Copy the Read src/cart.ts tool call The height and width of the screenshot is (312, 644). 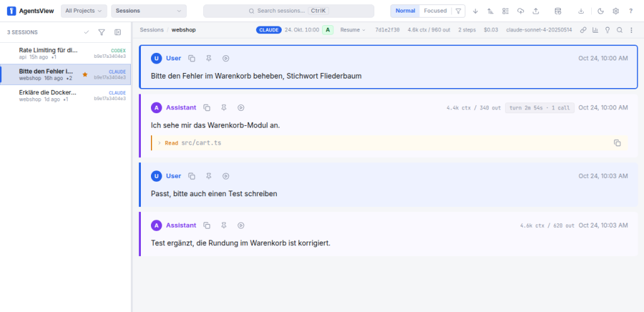coord(617,143)
